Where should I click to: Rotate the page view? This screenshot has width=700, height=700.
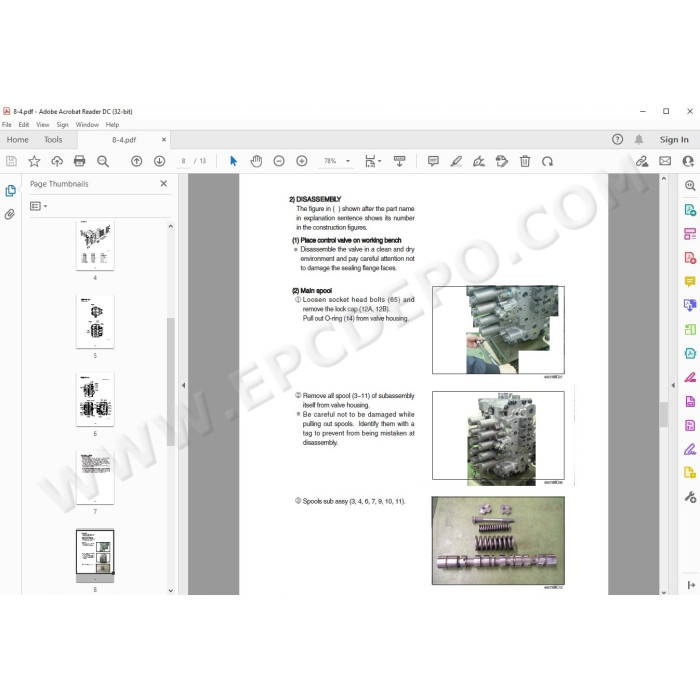click(x=547, y=161)
